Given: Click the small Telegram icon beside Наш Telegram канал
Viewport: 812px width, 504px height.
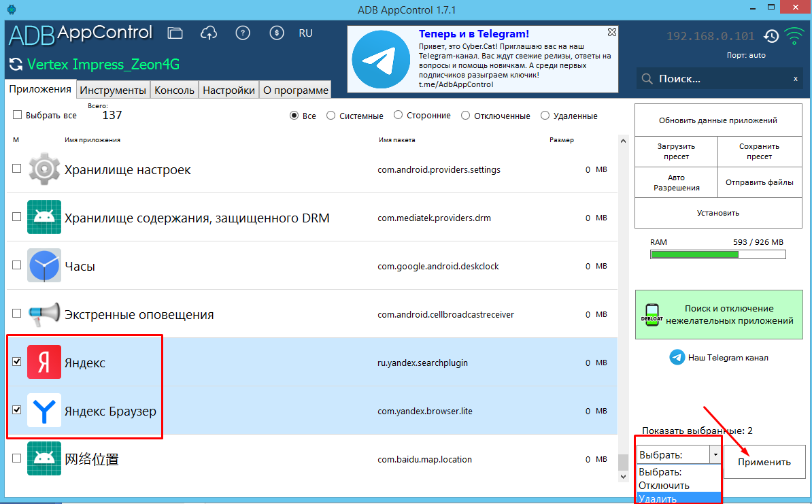Looking at the screenshot, I should pyautogui.click(x=677, y=357).
